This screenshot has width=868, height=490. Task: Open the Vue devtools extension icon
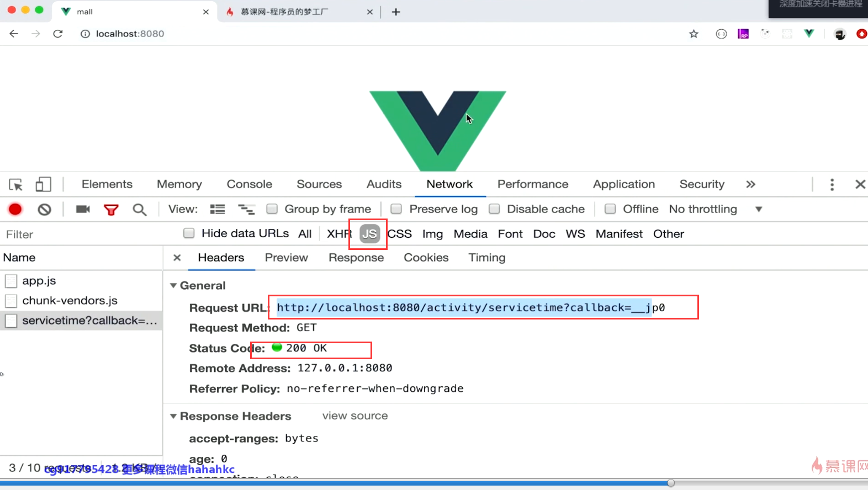809,34
